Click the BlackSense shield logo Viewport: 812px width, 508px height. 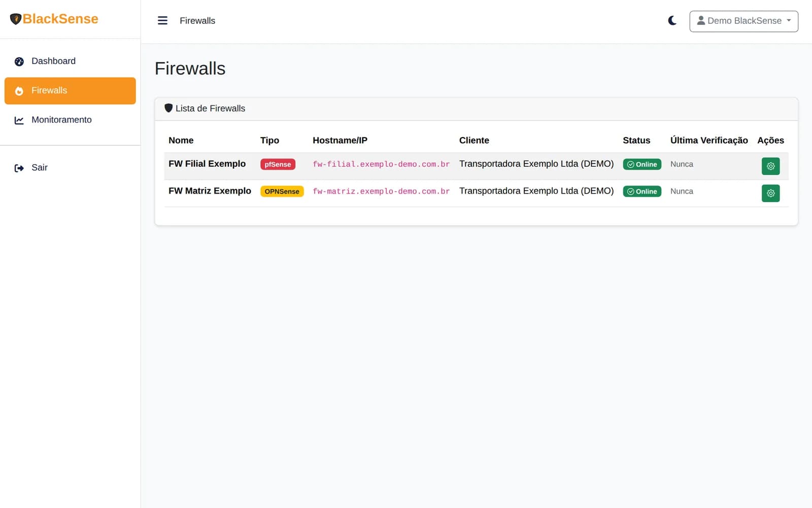[15, 19]
